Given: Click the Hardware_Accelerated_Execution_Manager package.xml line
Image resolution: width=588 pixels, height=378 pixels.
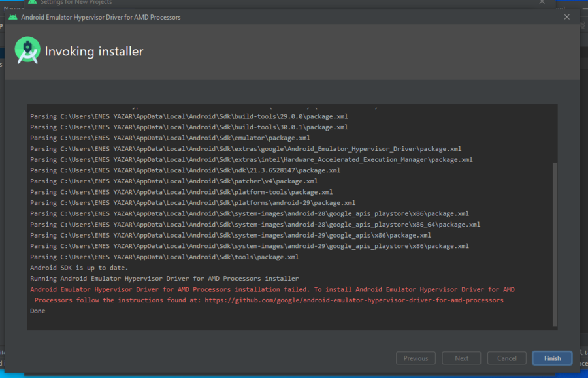Looking at the screenshot, I should [x=252, y=159].
